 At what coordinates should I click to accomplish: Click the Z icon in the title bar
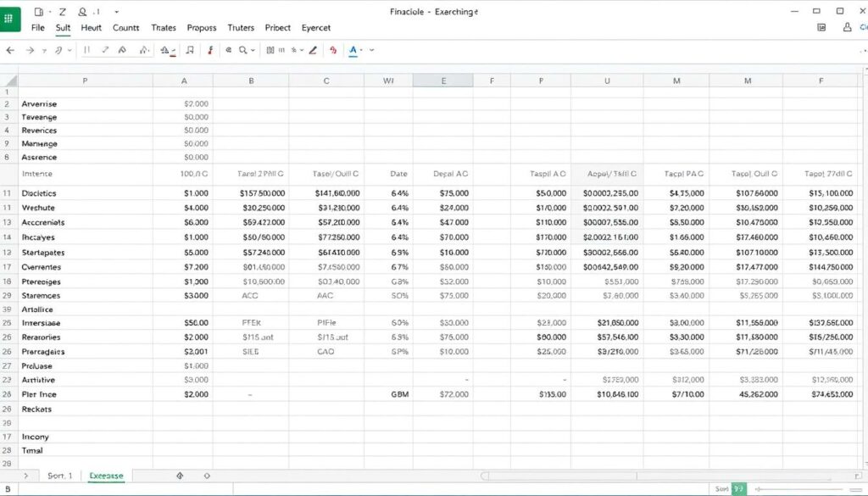pyautogui.click(x=63, y=12)
